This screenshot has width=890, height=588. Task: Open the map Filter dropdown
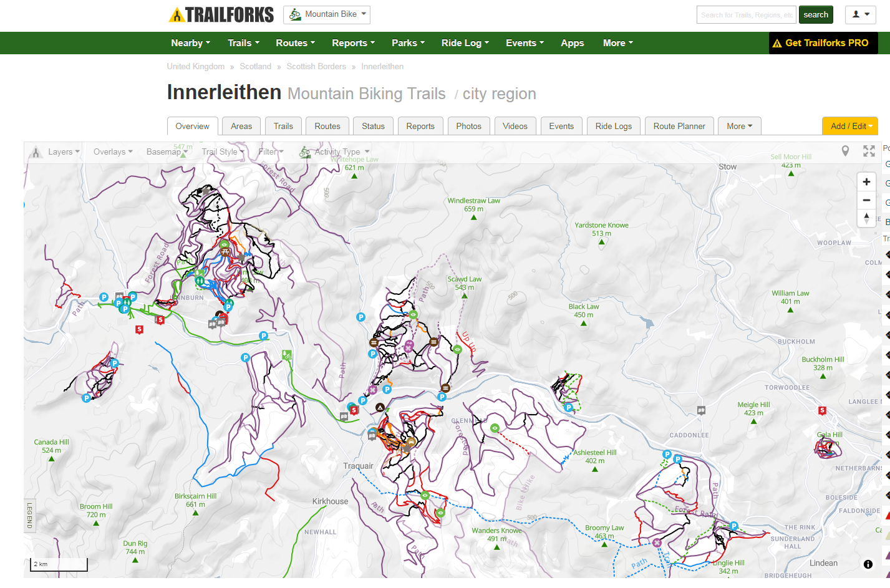[x=271, y=152]
